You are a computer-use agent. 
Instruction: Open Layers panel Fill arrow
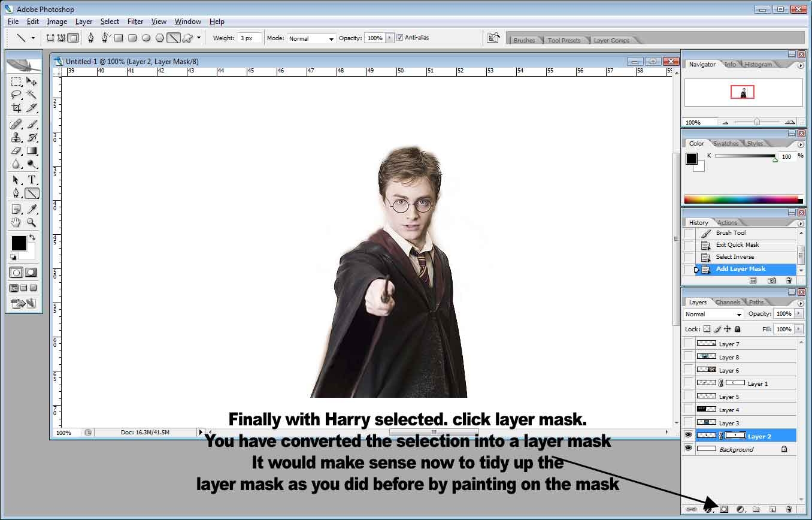[798, 329]
